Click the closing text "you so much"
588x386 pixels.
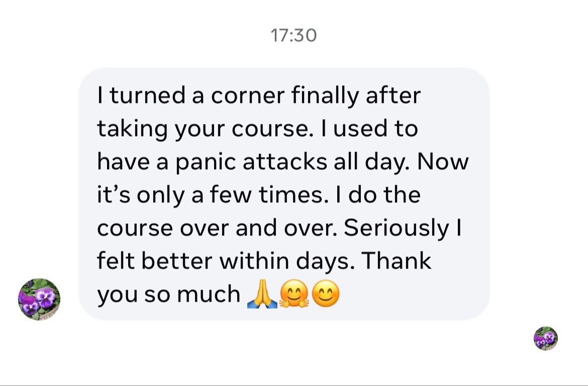pos(168,294)
